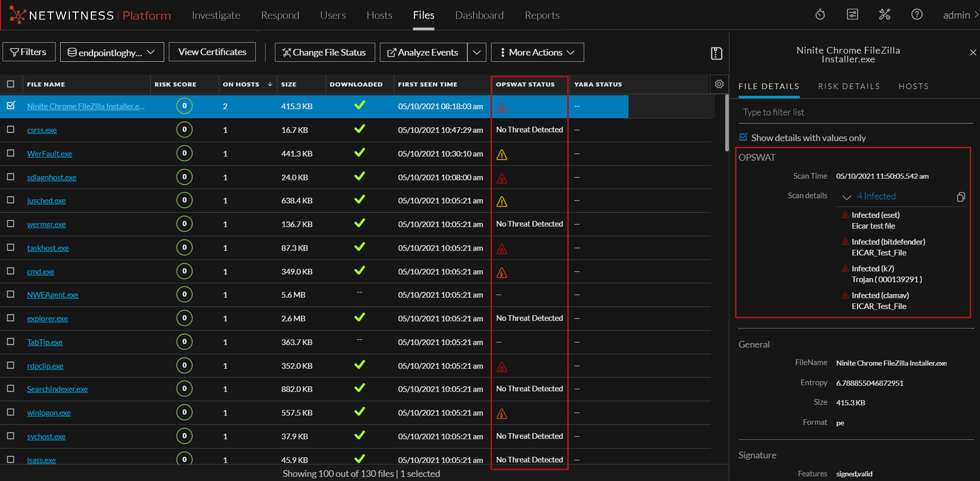The width and height of the screenshot is (980, 481).
Task: Toggle the file properties panel icon
Action: 716,53
